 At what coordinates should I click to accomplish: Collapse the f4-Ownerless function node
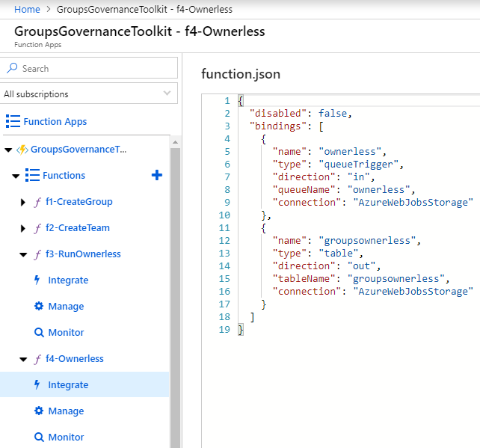click(23, 359)
